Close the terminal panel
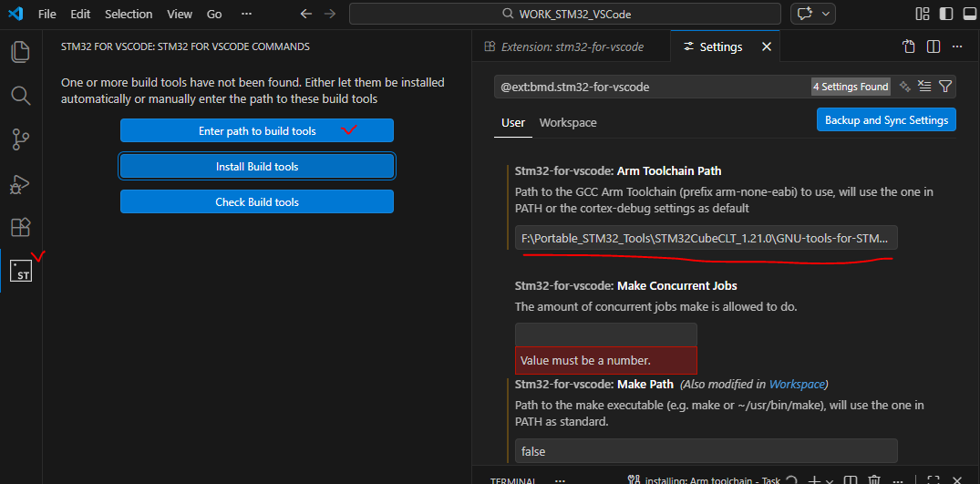 point(957,480)
